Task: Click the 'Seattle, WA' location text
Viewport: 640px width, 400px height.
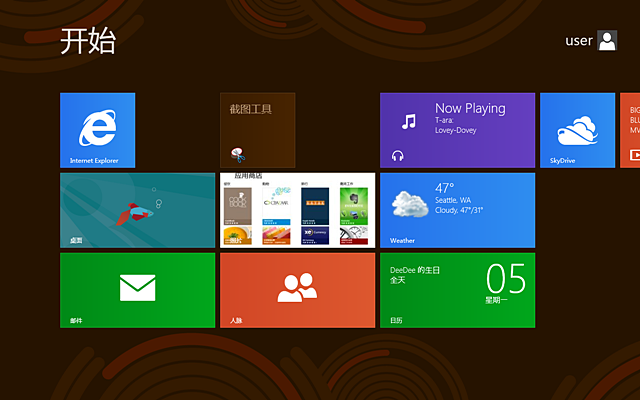Action: tap(453, 200)
